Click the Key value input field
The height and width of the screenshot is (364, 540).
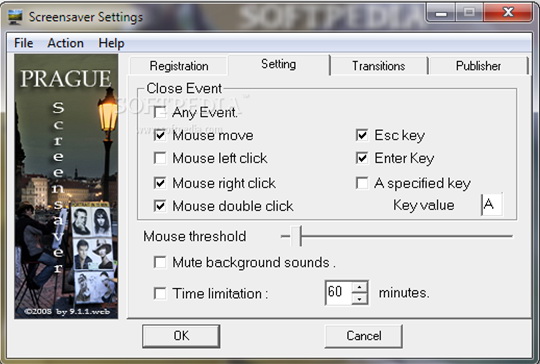click(x=491, y=205)
